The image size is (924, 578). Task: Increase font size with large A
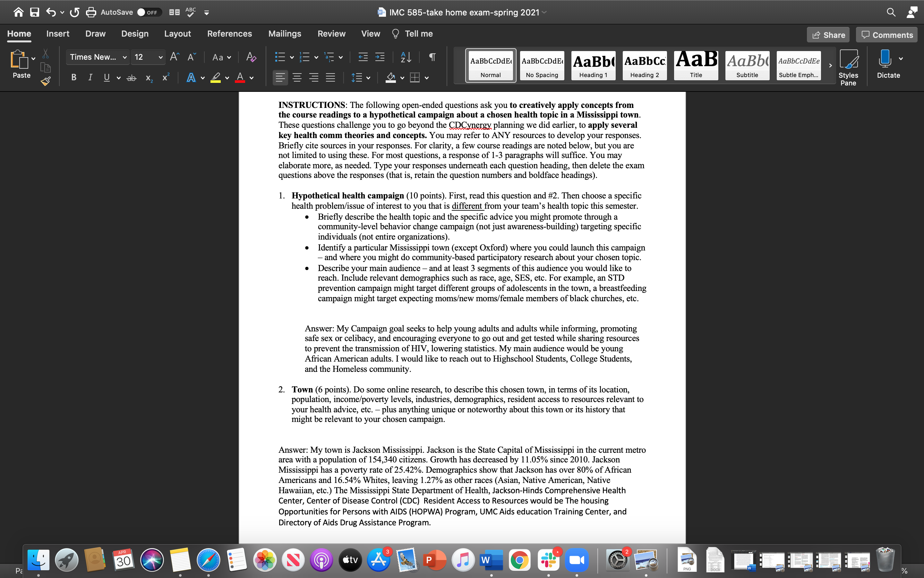(175, 57)
